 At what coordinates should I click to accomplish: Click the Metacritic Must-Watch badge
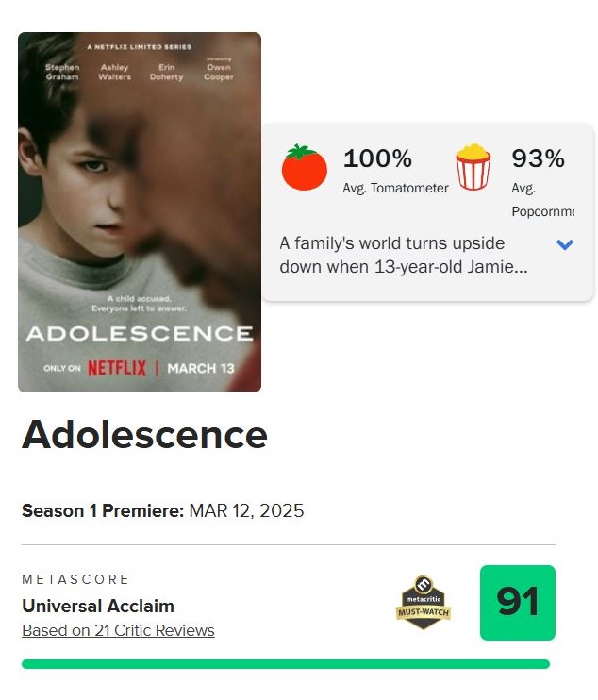tap(424, 601)
